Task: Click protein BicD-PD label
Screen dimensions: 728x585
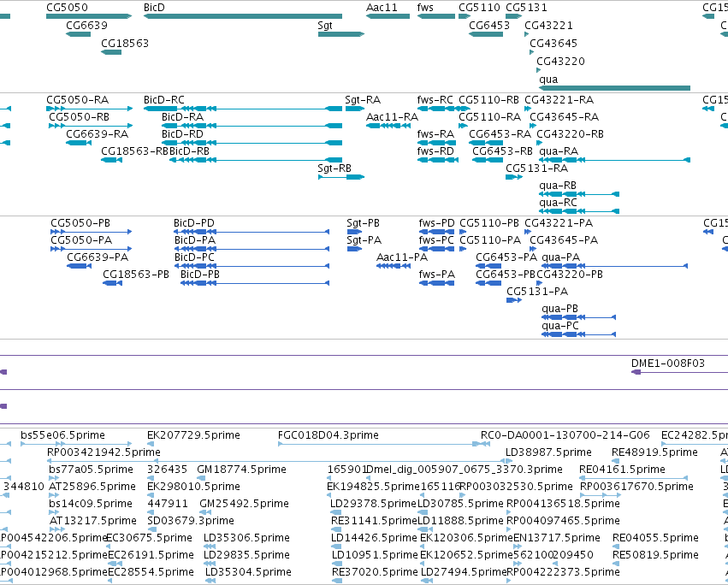Action: tap(194, 223)
